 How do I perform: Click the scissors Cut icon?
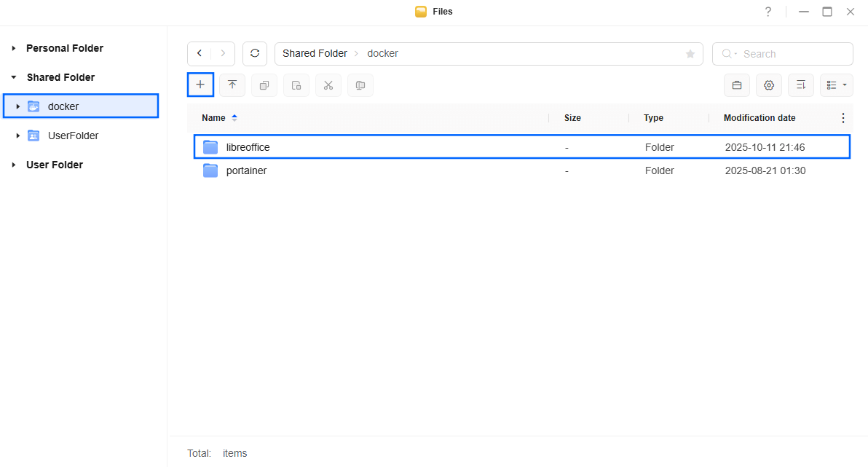pos(328,85)
